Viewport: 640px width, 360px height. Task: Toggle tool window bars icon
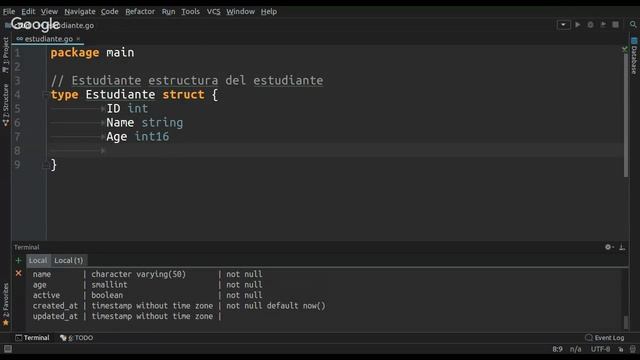[x=8, y=349]
